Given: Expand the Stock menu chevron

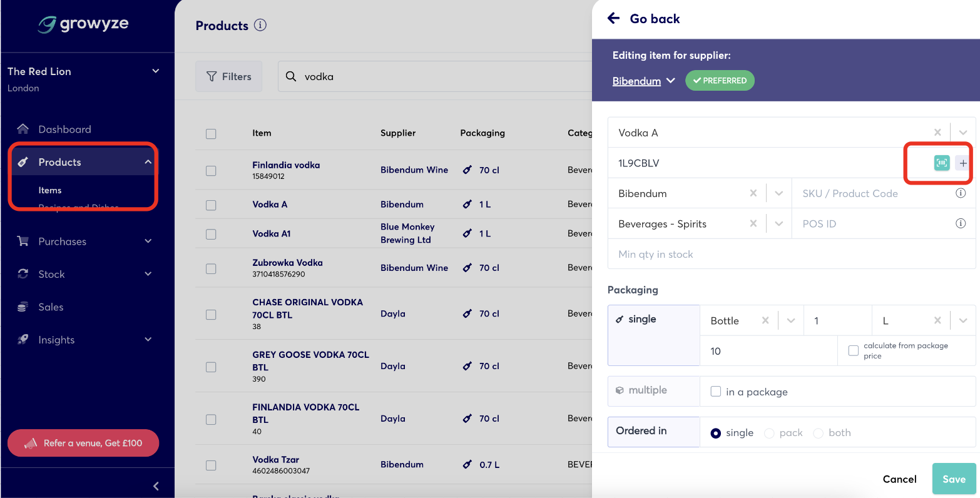Looking at the screenshot, I should (x=148, y=273).
